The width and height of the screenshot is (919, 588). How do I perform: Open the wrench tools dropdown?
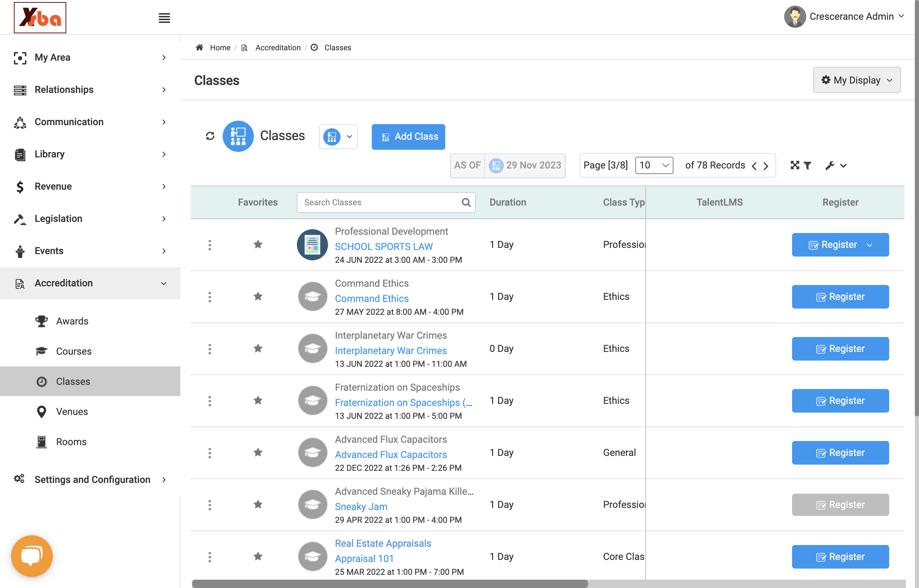836,165
